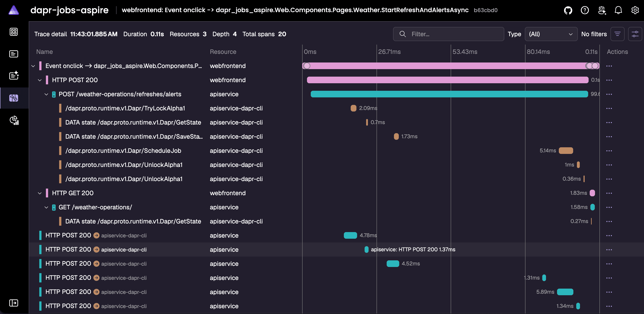Click the 2.09ms TryLockAlpha1 span bar
This screenshot has height=314, width=644.
[x=354, y=108]
